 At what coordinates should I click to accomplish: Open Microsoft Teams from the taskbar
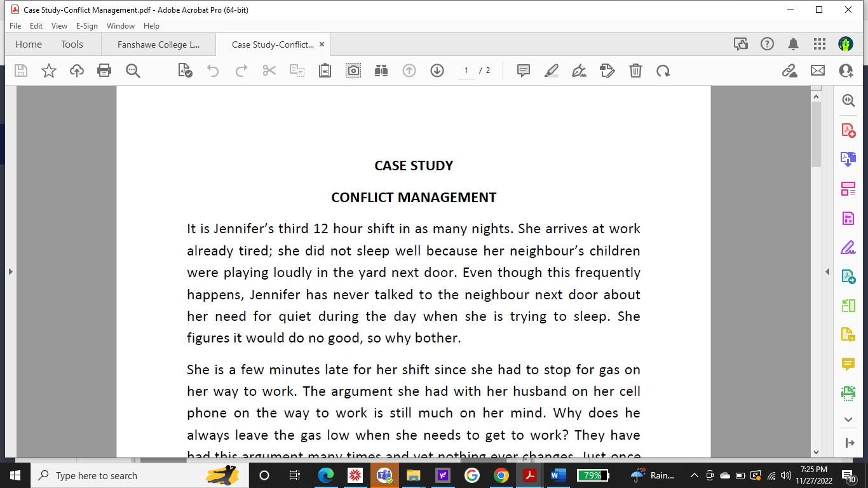384,475
